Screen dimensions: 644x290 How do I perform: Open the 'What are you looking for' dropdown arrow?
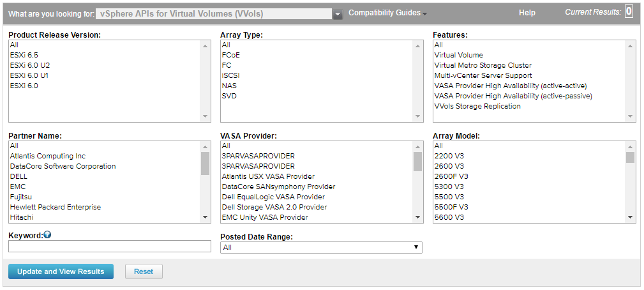(338, 15)
